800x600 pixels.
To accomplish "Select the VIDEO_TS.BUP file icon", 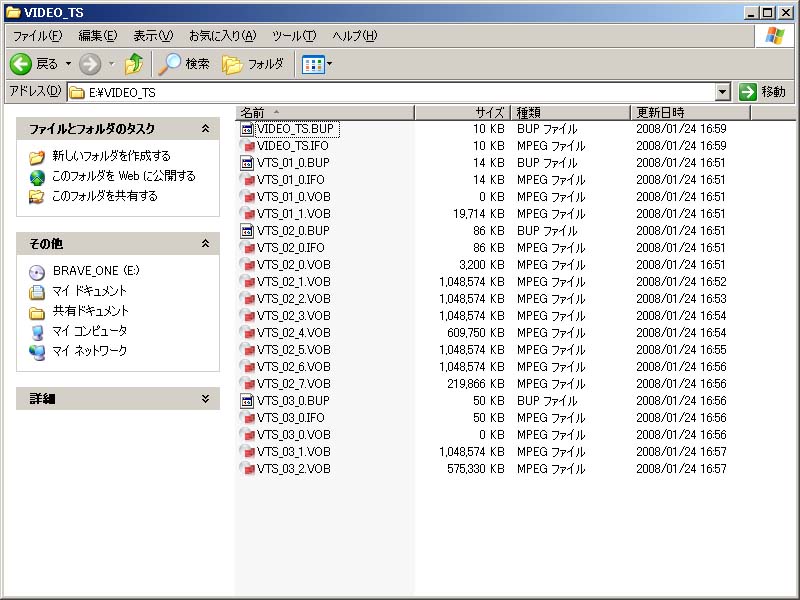I will pyautogui.click(x=247, y=129).
